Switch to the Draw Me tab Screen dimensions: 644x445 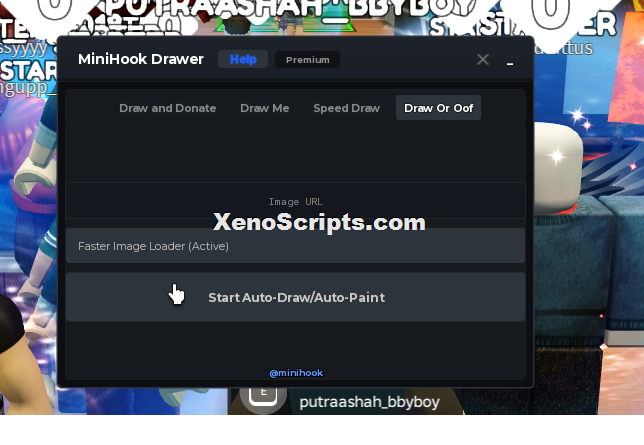[x=264, y=108]
